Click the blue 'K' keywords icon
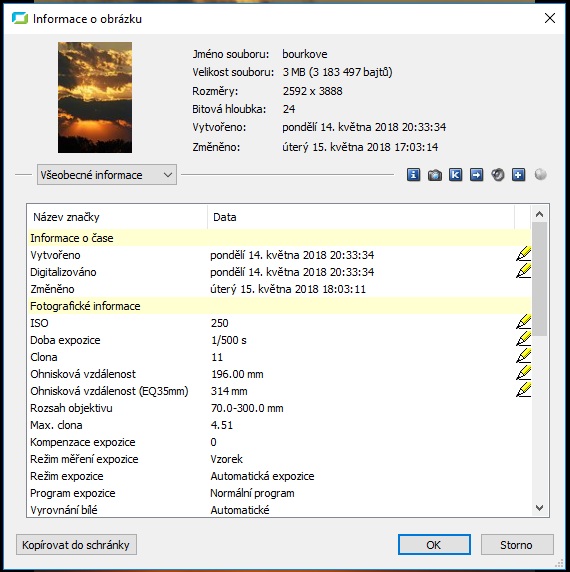This screenshot has height=572, width=570. coord(455,175)
